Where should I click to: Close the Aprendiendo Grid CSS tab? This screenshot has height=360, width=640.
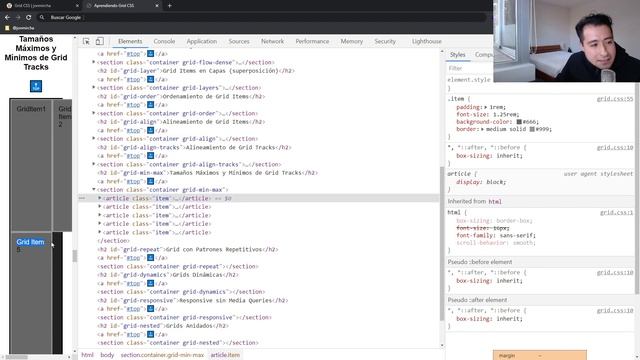point(157,6)
